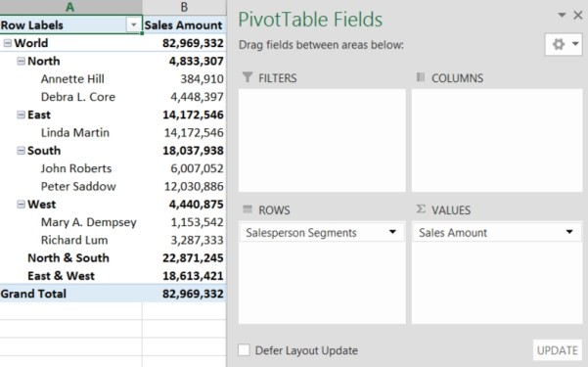Select the value 4,833,307
Image resolution: width=588 pixels, height=367 pixels.
coord(196,61)
